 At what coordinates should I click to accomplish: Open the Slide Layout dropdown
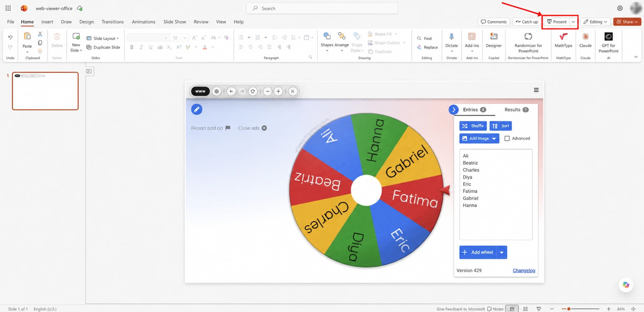[103, 38]
